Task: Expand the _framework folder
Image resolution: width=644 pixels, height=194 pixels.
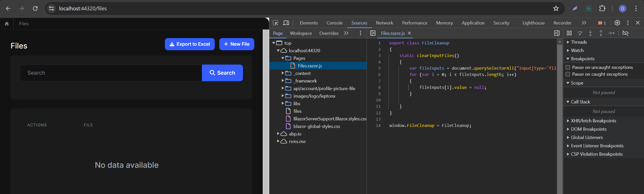Action: point(283,81)
